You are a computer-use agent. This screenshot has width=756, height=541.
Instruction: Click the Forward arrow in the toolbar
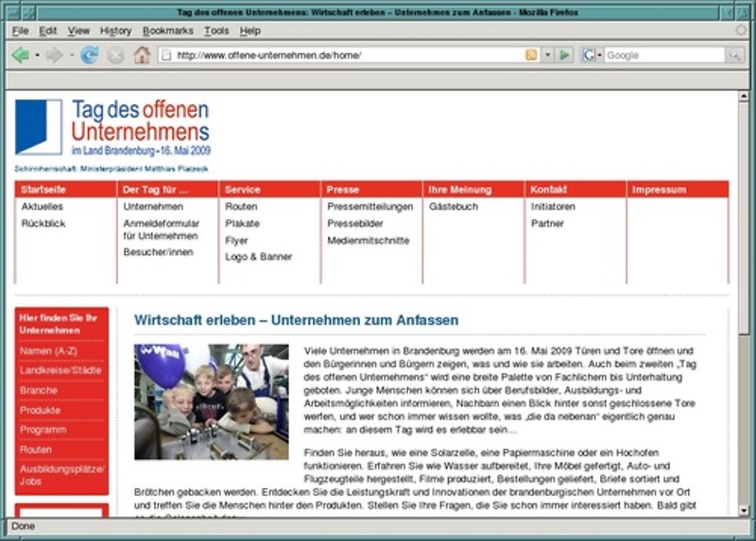point(55,56)
